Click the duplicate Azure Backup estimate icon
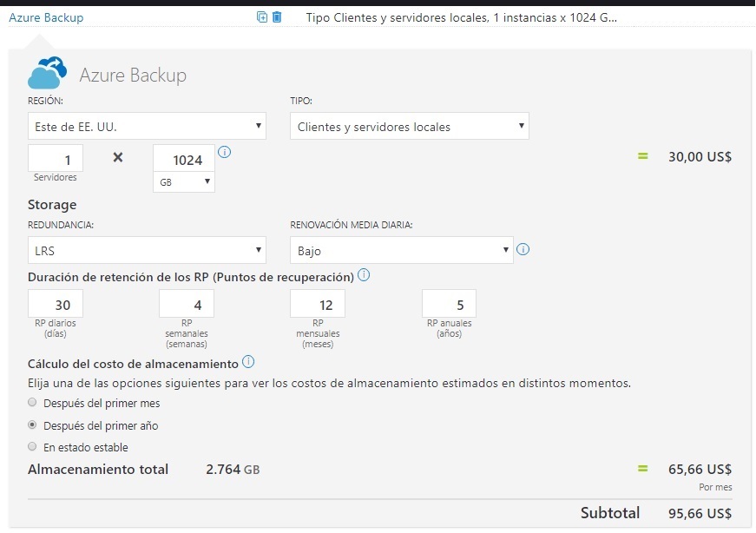 click(x=262, y=16)
